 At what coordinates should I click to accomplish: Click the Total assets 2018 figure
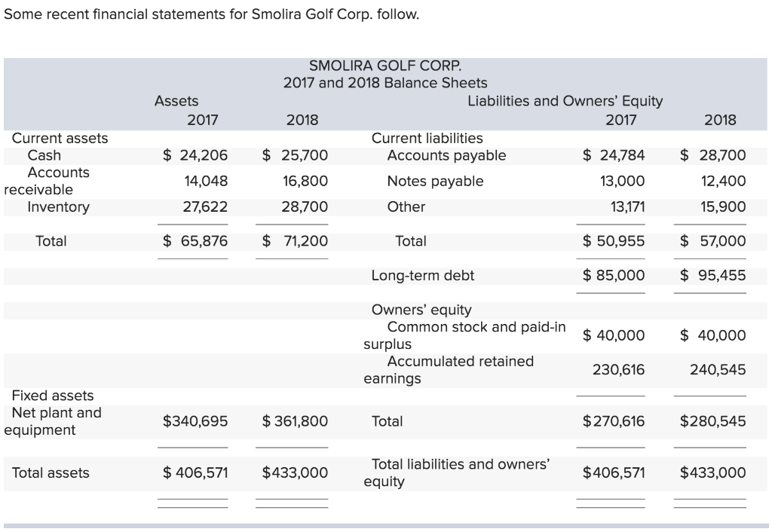point(294,472)
